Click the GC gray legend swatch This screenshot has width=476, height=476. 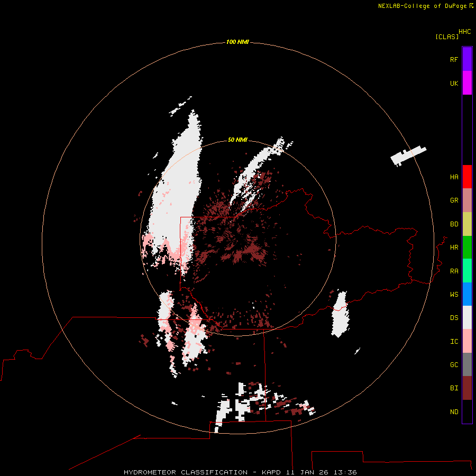pos(467,364)
